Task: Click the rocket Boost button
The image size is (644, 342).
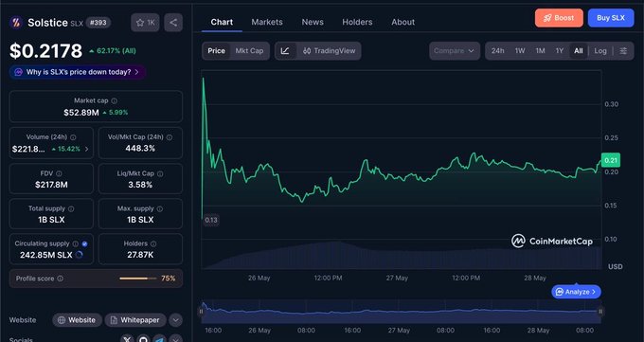Action: tap(559, 18)
